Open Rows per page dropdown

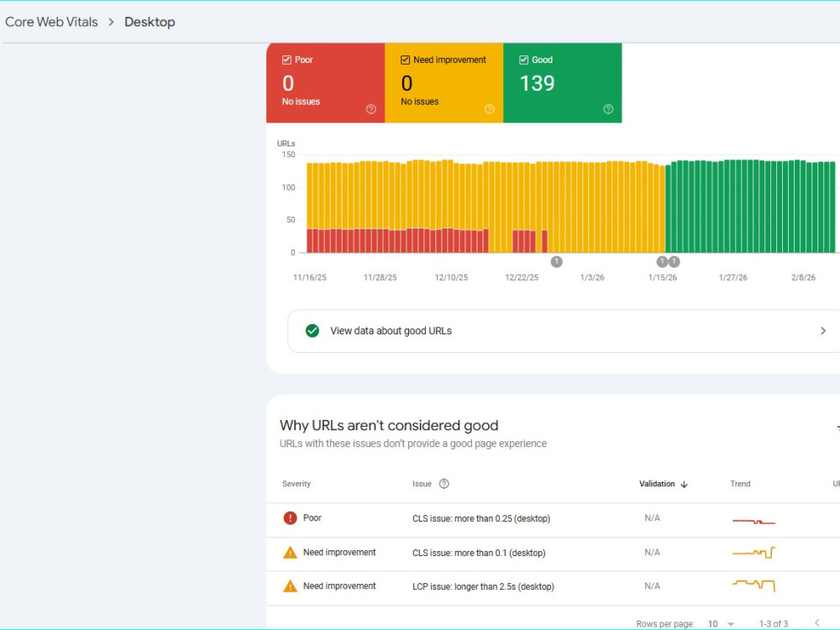[x=721, y=624]
